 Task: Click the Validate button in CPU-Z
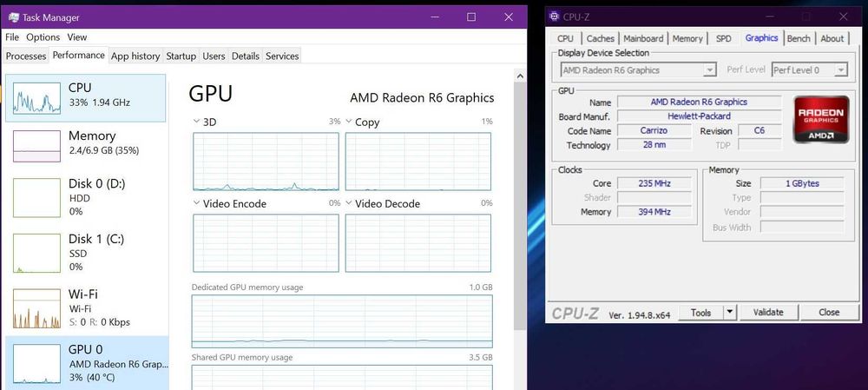(x=768, y=312)
